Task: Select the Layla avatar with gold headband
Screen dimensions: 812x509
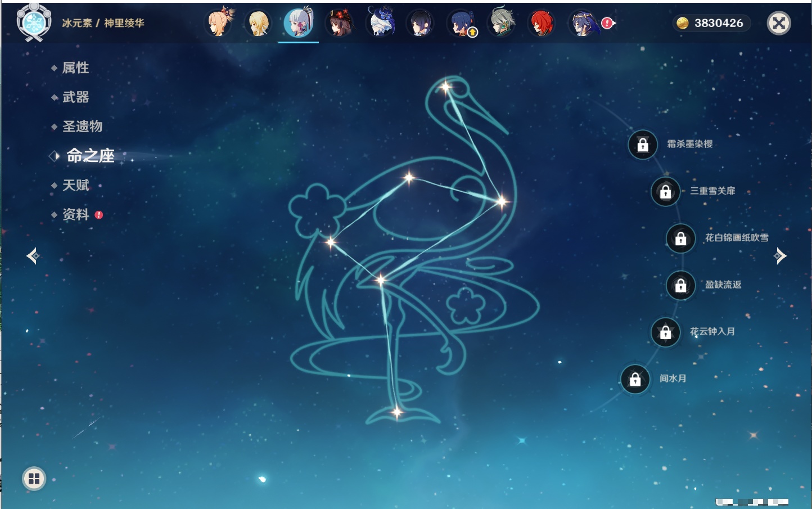Action: [x=583, y=23]
